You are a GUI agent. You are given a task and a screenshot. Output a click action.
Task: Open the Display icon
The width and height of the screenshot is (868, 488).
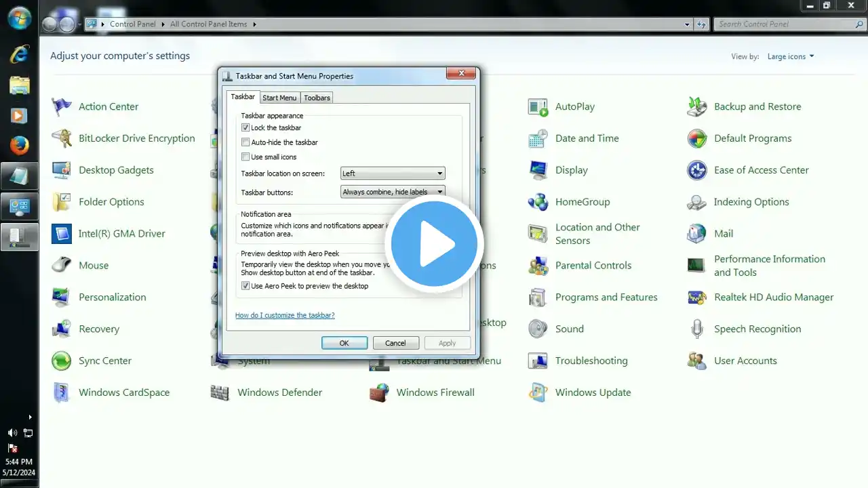(x=538, y=170)
